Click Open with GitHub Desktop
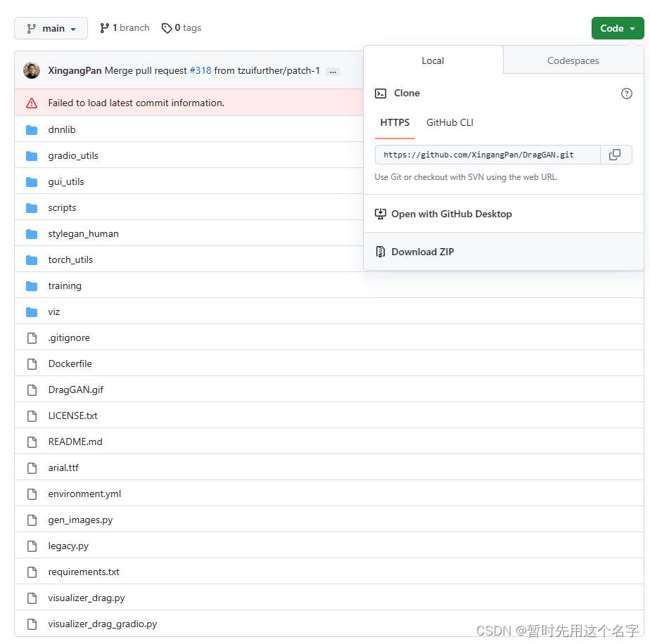This screenshot has width=650, height=644. pos(503,214)
